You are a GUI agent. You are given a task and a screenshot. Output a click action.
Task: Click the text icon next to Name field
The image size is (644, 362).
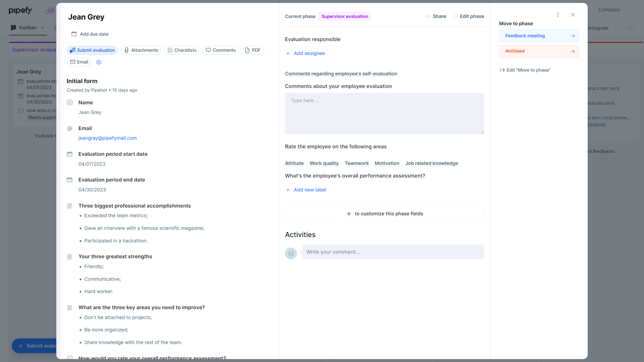tap(69, 103)
